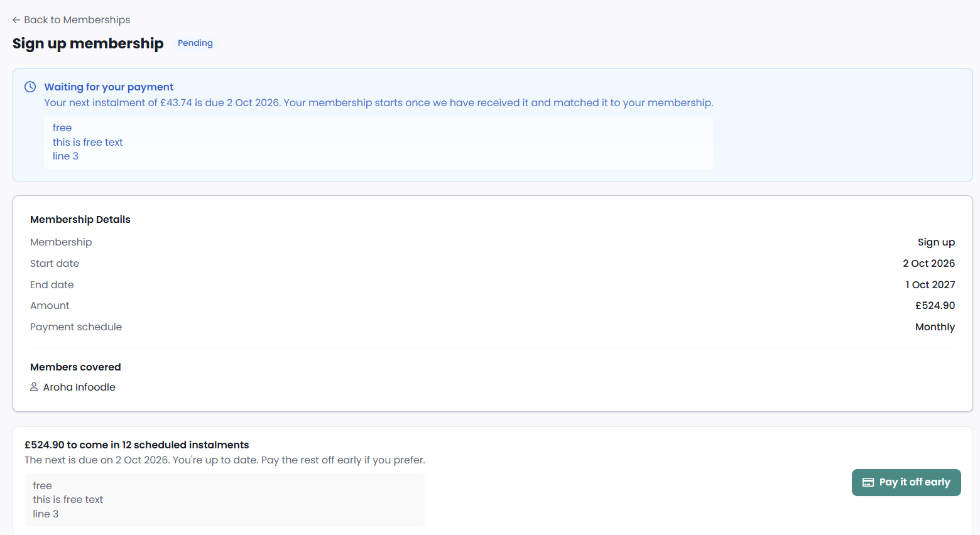The image size is (980, 535).
Task: Click the Payment schedule value Monthly
Action: tap(935, 327)
